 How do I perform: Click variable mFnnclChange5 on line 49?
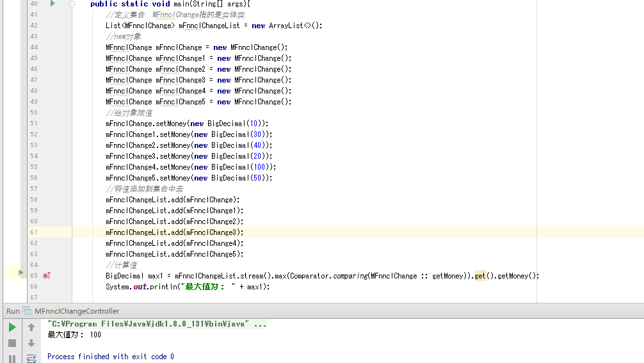tap(181, 102)
